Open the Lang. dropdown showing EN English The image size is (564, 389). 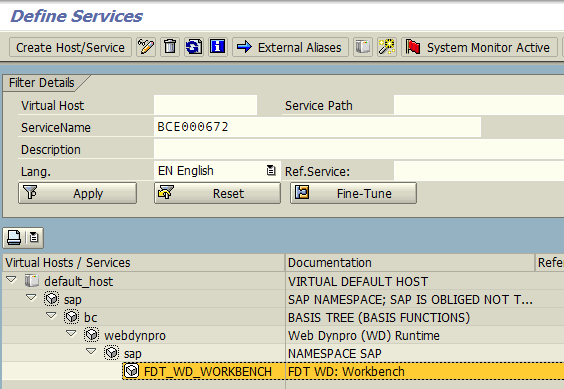[271, 170]
